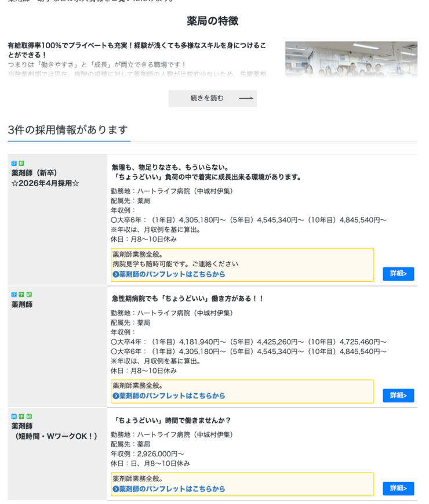The height and width of the screenshot is (504, 429).
Task: Click the green 中 badge on the second 薬剤師 listing
Action: [21, 295]
